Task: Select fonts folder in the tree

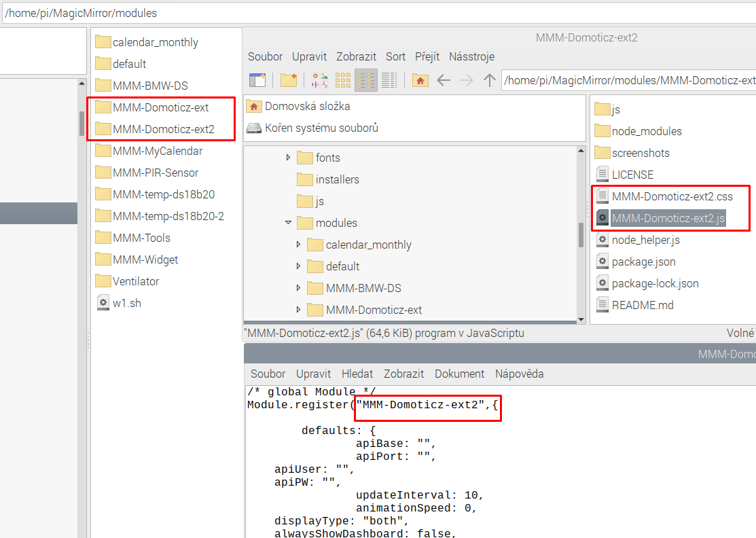Action: [x=318, y=158]
